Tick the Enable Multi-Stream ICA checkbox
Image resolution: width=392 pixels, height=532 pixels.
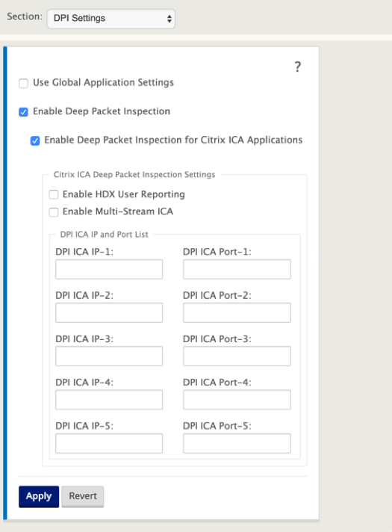pos(54,212)
